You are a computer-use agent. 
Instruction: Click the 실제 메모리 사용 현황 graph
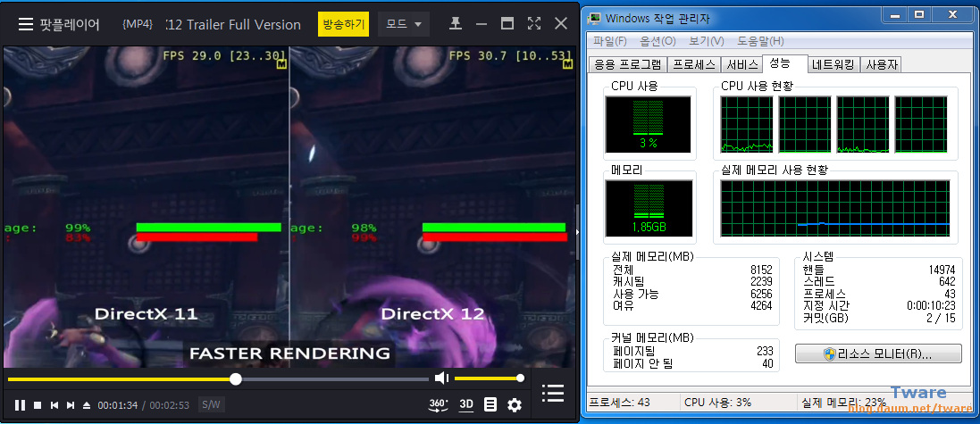(835, 209)
